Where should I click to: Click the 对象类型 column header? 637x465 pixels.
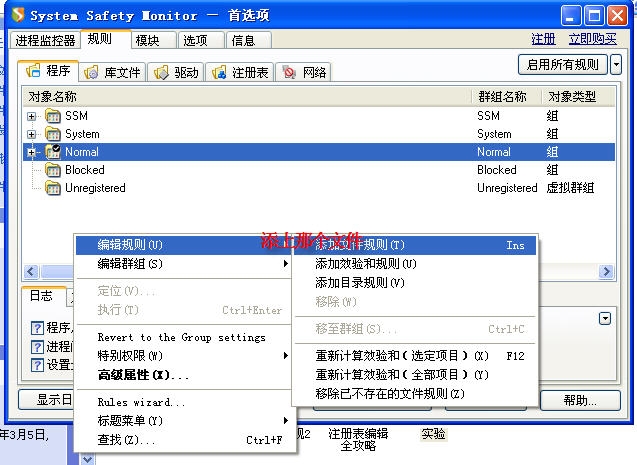(578, 97)
